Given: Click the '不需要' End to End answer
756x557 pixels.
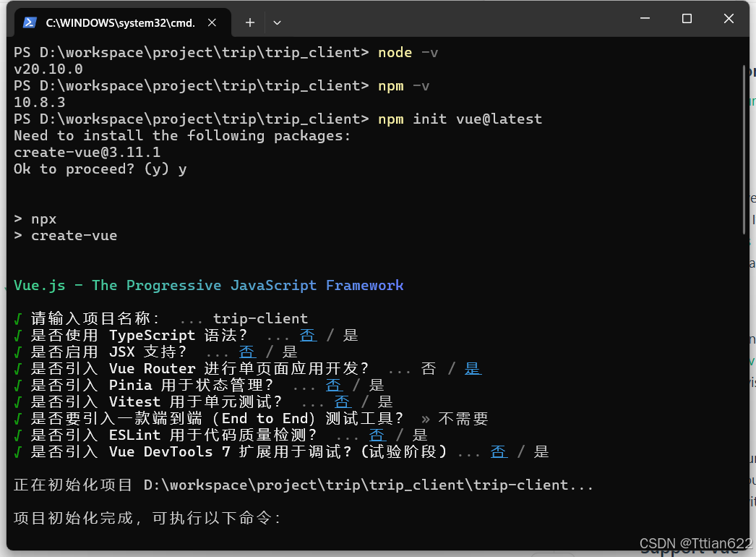Looking at the screenshot, I should tap(463, 419).
